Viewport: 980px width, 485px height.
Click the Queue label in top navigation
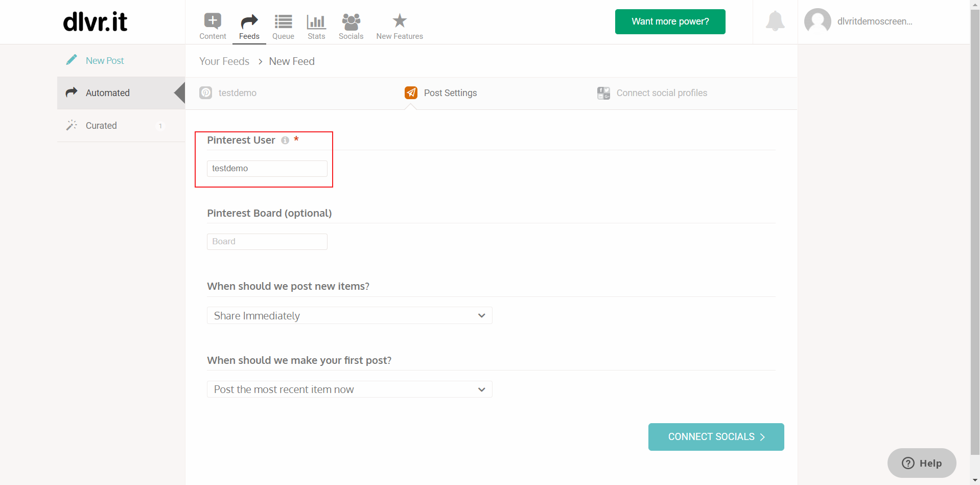(x=283, y=36)
